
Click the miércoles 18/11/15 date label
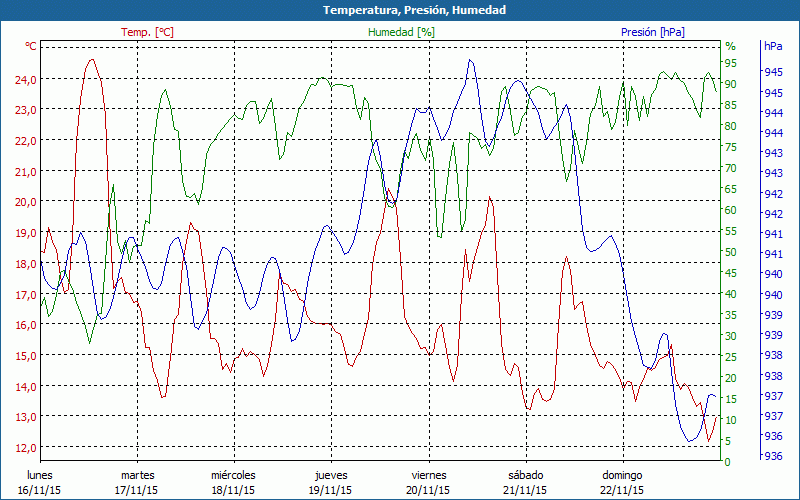(233, 482)
